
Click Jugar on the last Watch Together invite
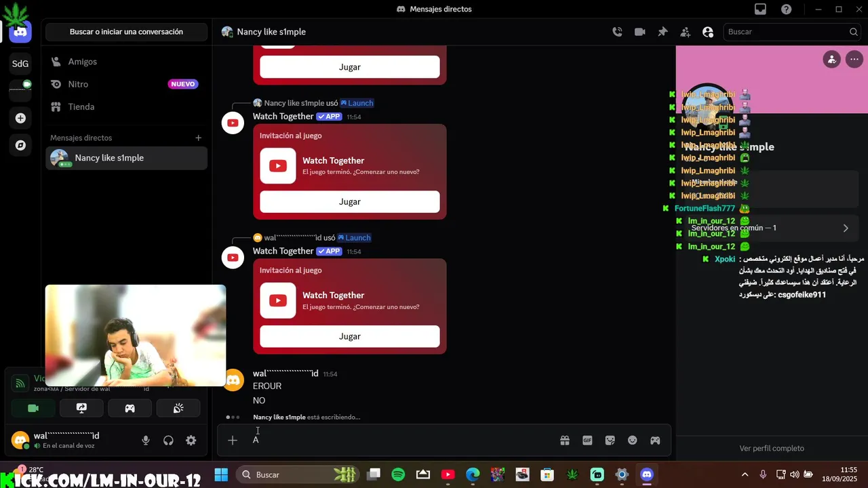coord(350,336)
